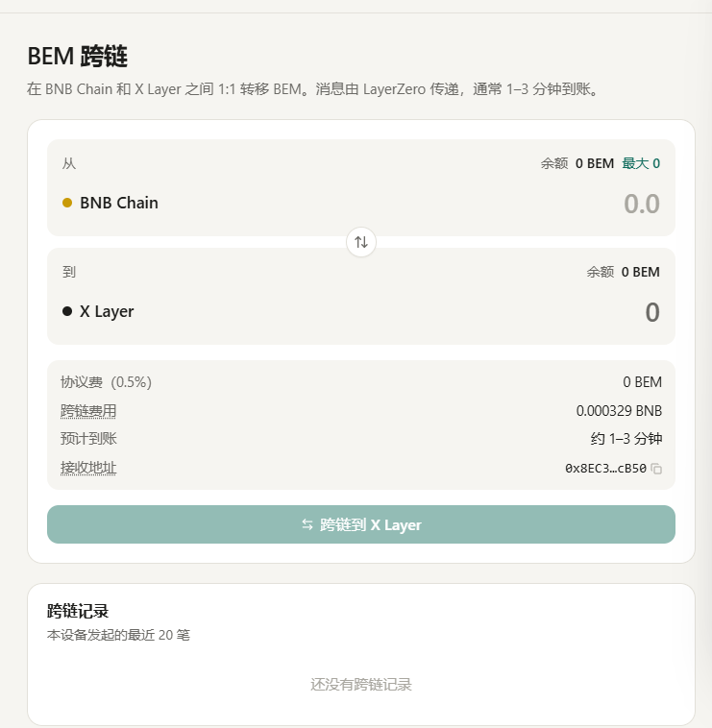Set amount with 最大 0 link

pos(641,163)
